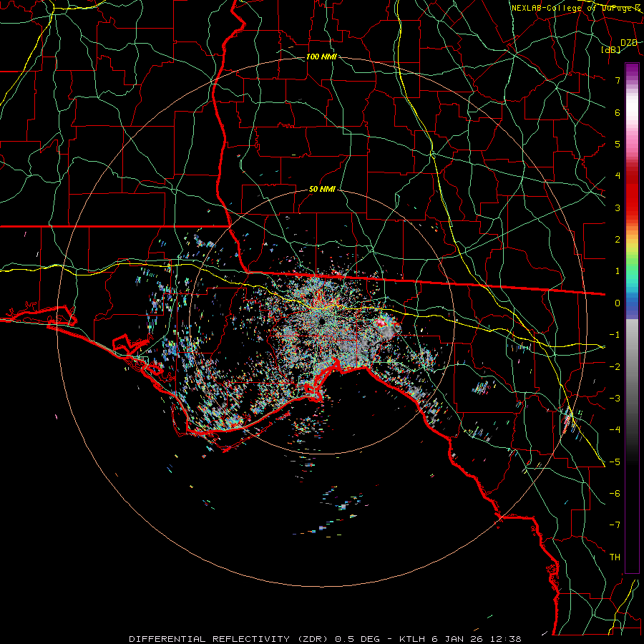The height and width of the screenshot is (644, 644).
Task: Click the "-2" value on the color scale
Action: click(x=615, y=367)
